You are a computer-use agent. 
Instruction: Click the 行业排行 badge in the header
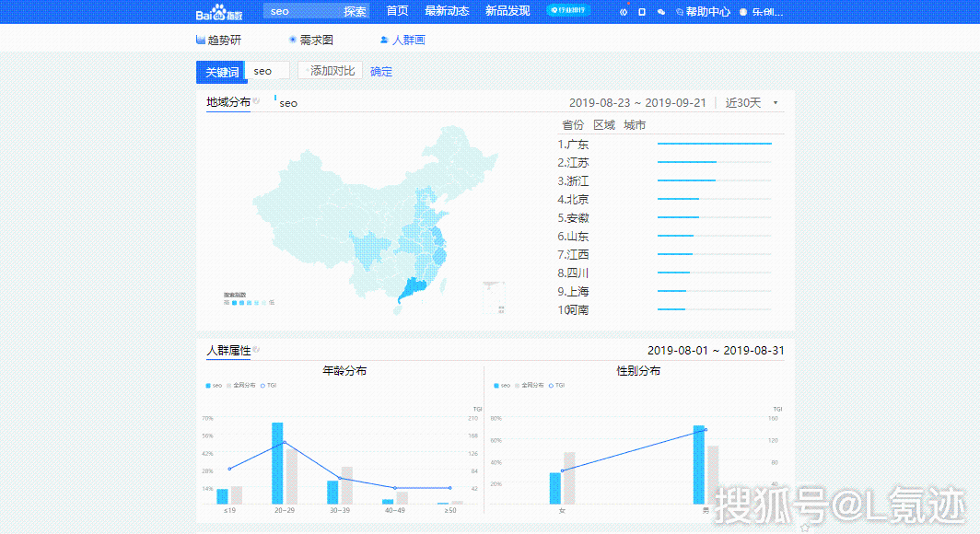click(568, 11)
